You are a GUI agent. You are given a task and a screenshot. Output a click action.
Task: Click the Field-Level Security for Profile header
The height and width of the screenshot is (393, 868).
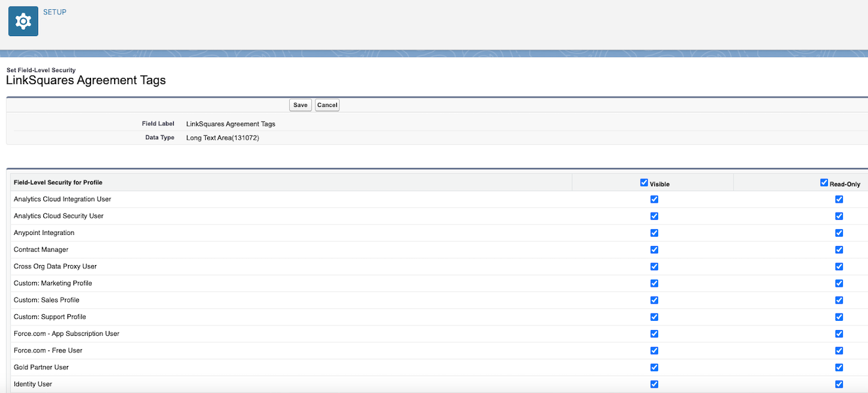[x=58, y=182]
